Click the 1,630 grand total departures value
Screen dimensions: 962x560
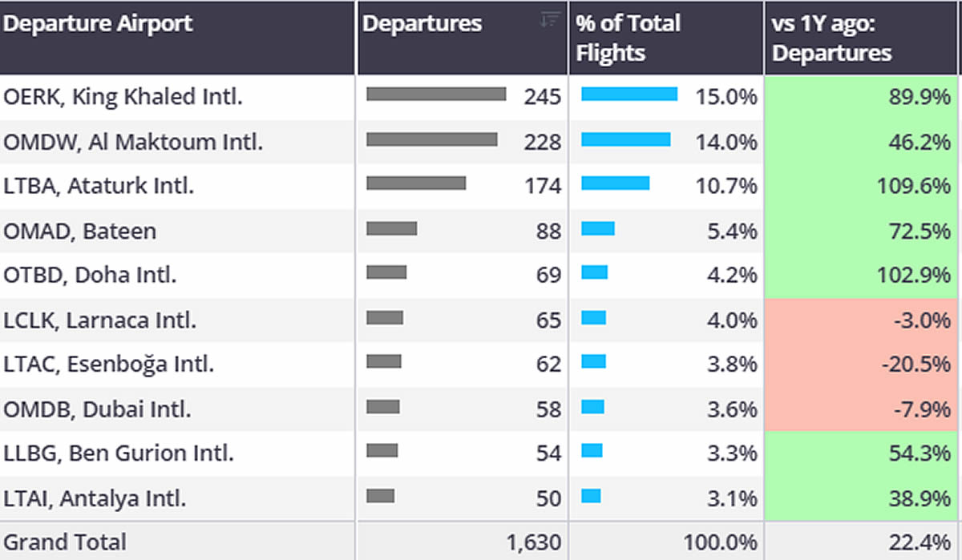click(533, 542)
